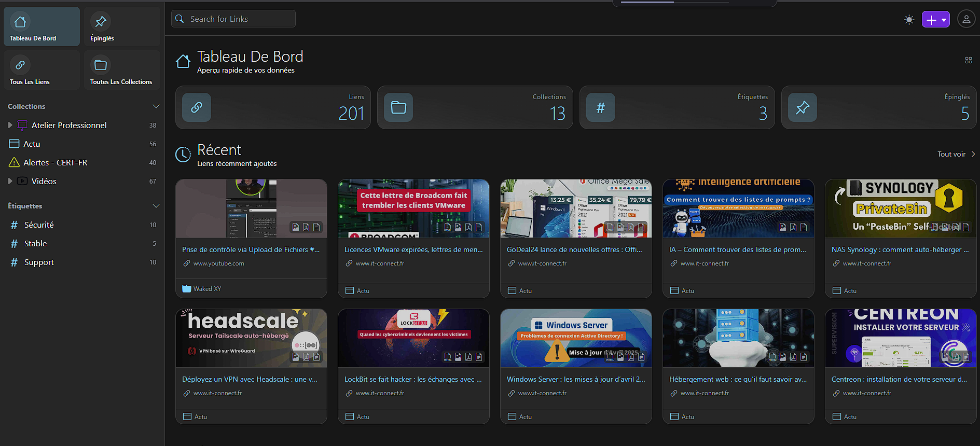Open the user profile avatar menu
The image size is (980, 446).
point(966,20)
